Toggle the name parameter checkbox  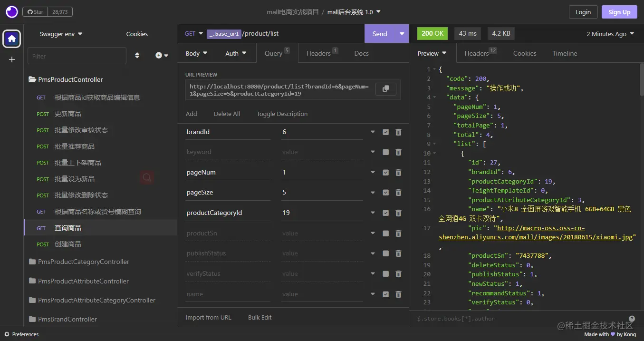pos(385,294)
